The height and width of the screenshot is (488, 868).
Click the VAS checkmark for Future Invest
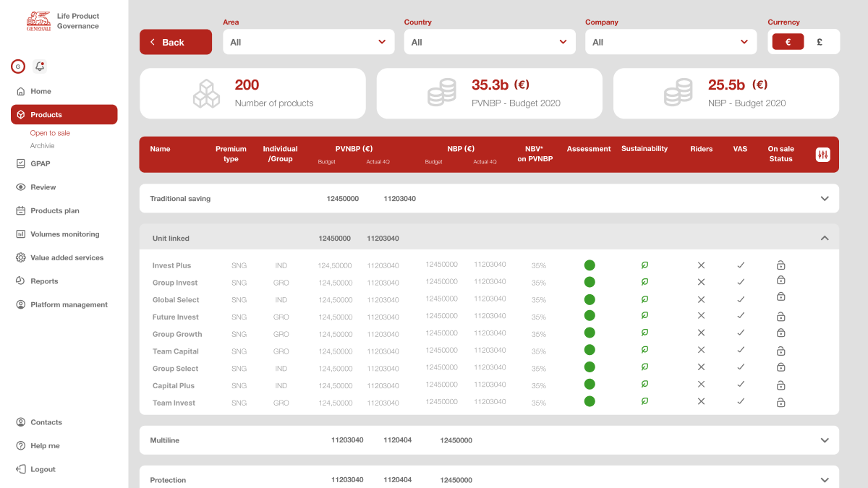(x=741, y=316)
